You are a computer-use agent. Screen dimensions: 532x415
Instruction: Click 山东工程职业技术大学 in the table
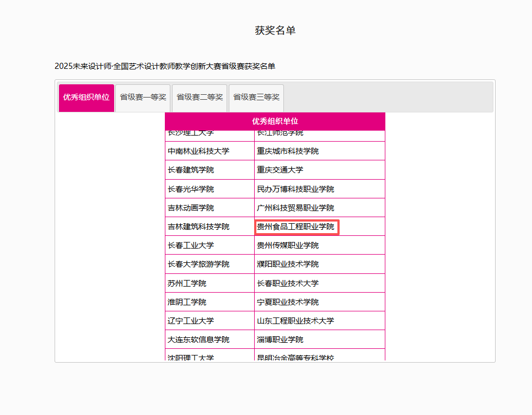click(x=295, y=321)
